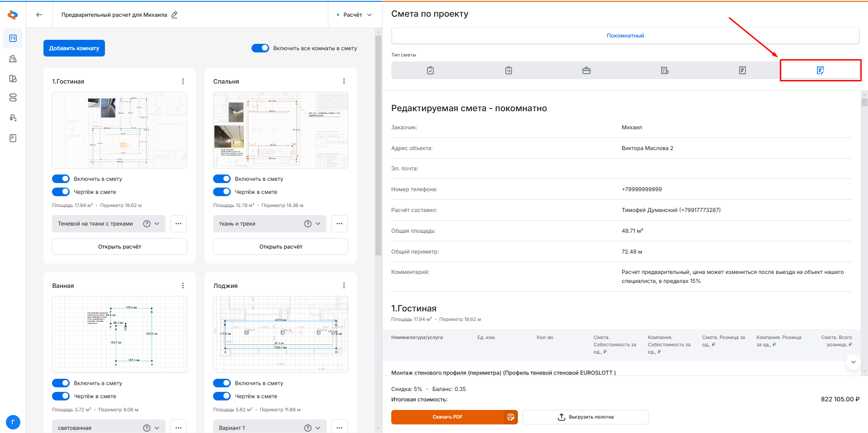Click the back arrow icon in header
This screenshot has width=868, height=433.
[39, 15]
